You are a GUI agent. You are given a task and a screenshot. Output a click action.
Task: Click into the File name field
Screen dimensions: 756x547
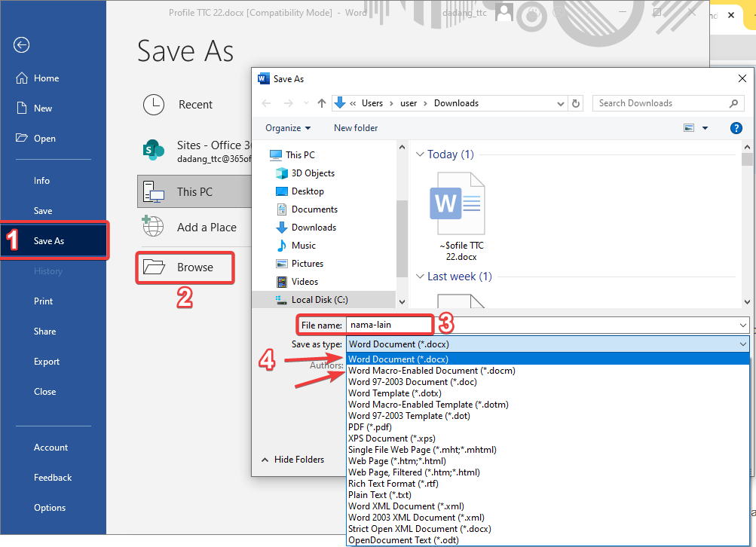(x=388, y=325)
